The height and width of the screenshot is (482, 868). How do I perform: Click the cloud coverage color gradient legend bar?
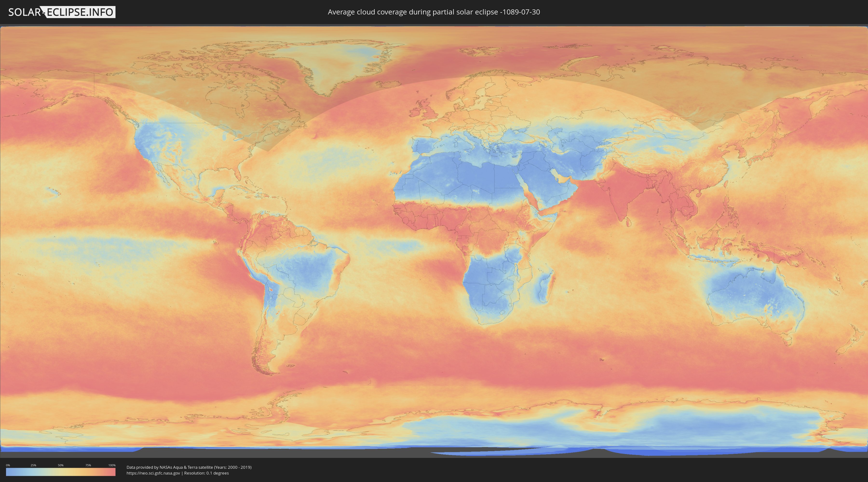click(61, 472)
